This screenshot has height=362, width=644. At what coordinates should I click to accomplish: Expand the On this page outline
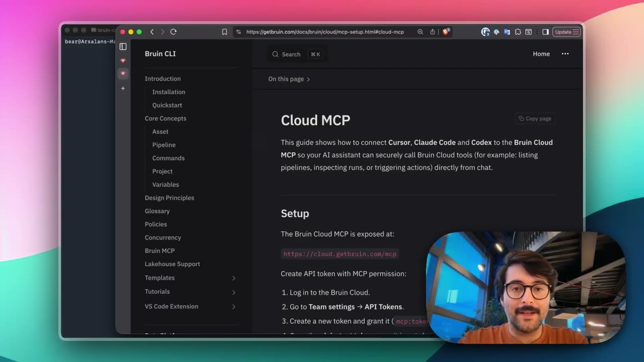coord(289,79)
